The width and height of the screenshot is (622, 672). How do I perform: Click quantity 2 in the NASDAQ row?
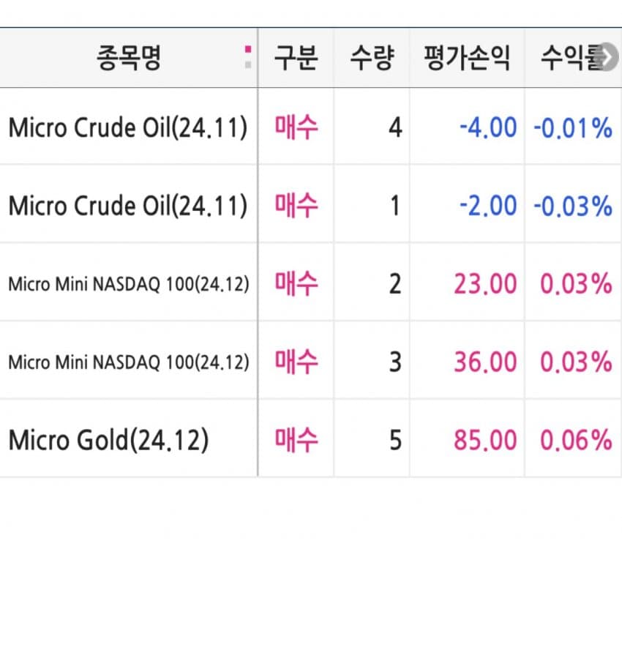pyautogui.click(x=394, y=284)
